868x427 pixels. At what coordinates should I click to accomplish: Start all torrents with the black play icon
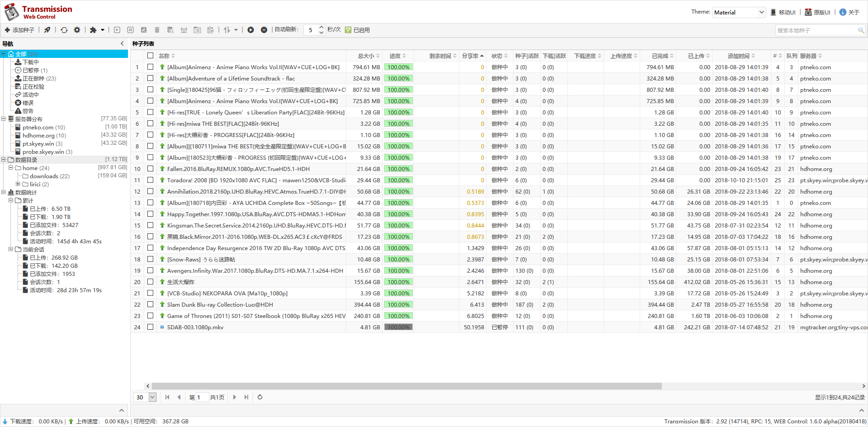point(250,30)
